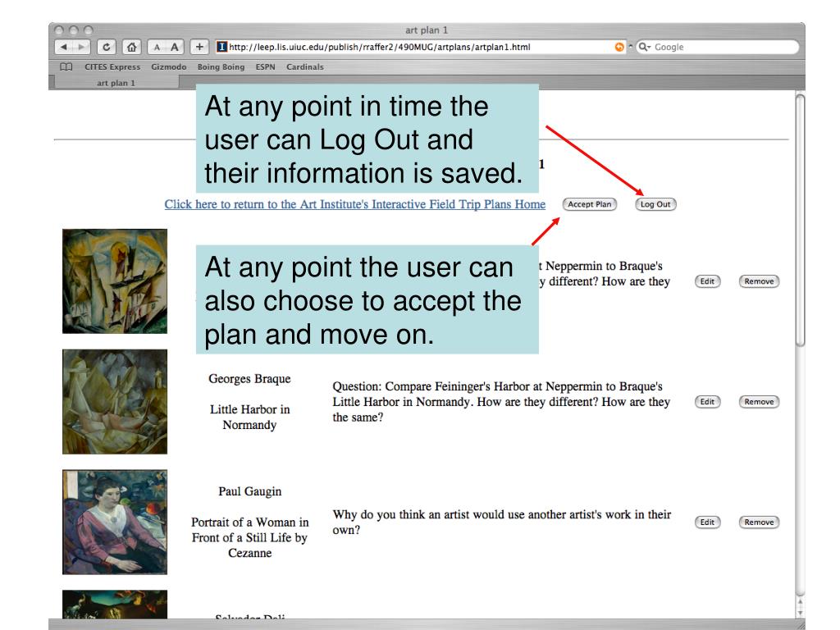Click the 'Question: Compare Feininger's Harbor' text in Braque row
Viewport: 840px width, 630px height.
(501, 402)
